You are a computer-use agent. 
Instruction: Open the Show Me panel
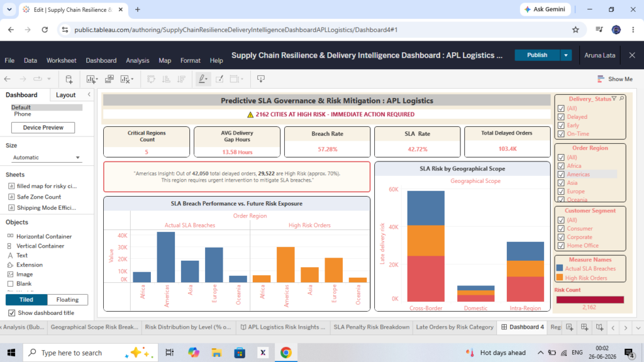click(615, 79)
